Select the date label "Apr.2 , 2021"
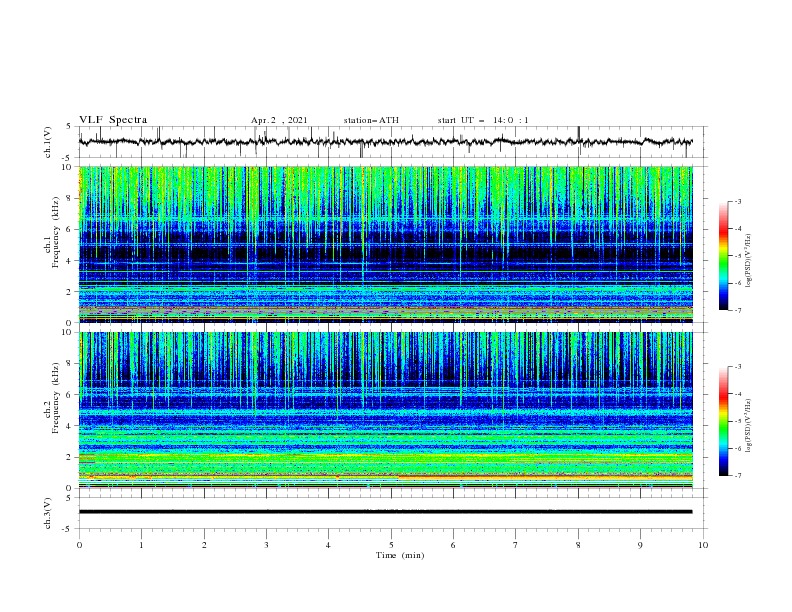 tap(279, 120)
